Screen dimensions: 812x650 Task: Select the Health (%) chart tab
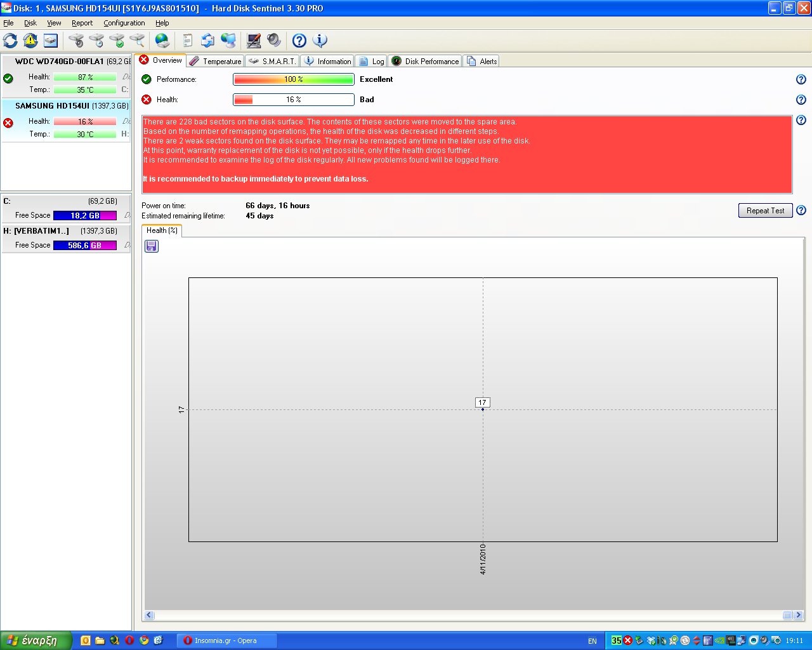(162, 230)
